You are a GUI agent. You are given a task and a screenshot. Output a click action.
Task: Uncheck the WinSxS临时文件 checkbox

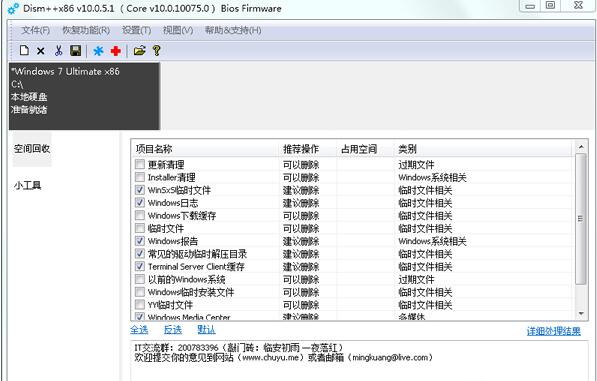(140, 190)
